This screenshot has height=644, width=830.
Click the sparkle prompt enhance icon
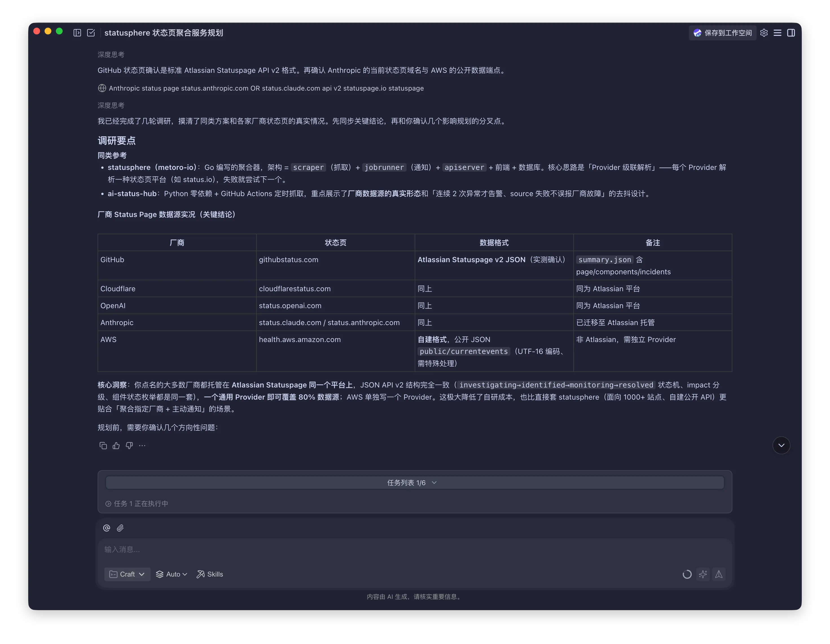click(x=703, y=574)
